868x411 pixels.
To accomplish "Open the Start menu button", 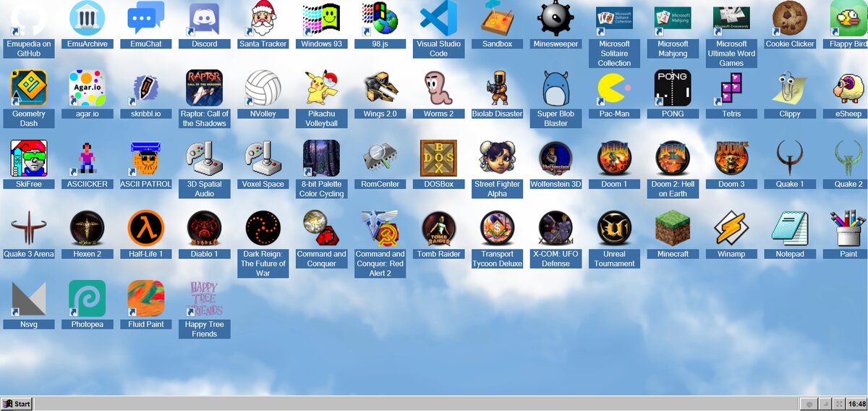I will pos(17,404).
